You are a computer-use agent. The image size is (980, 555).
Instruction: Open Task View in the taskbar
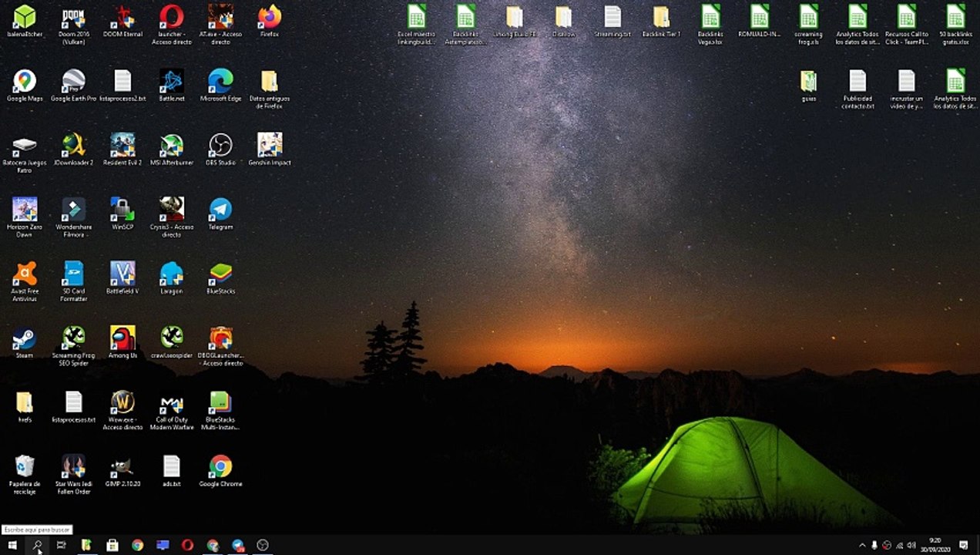tap(62, 545)
